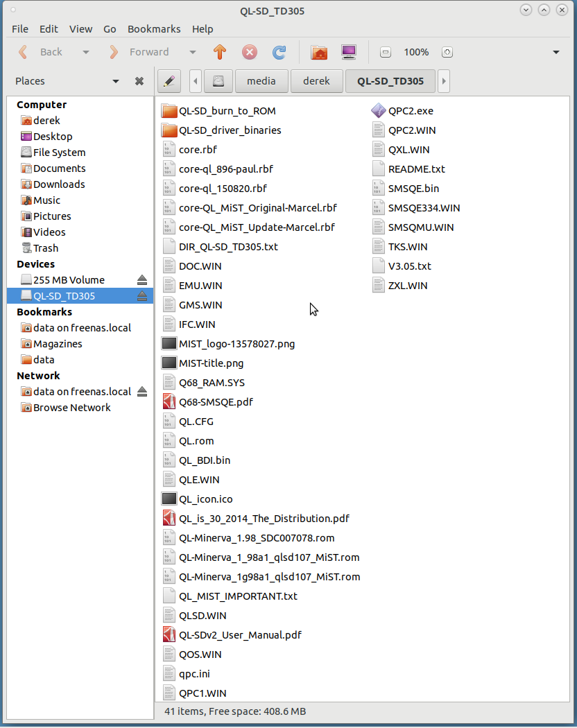Select the Trash in Places
Viewport: 577px width, 728px height.
tap(40, 248)
